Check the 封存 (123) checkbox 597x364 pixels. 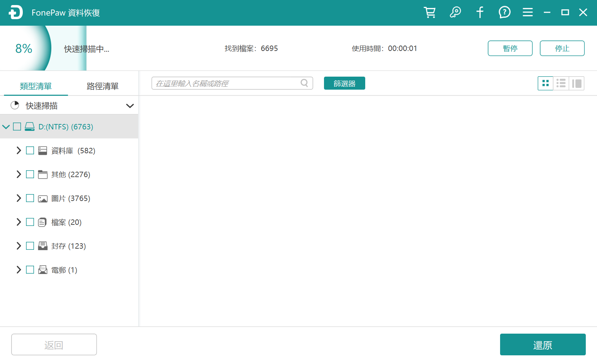coord(30,246)
